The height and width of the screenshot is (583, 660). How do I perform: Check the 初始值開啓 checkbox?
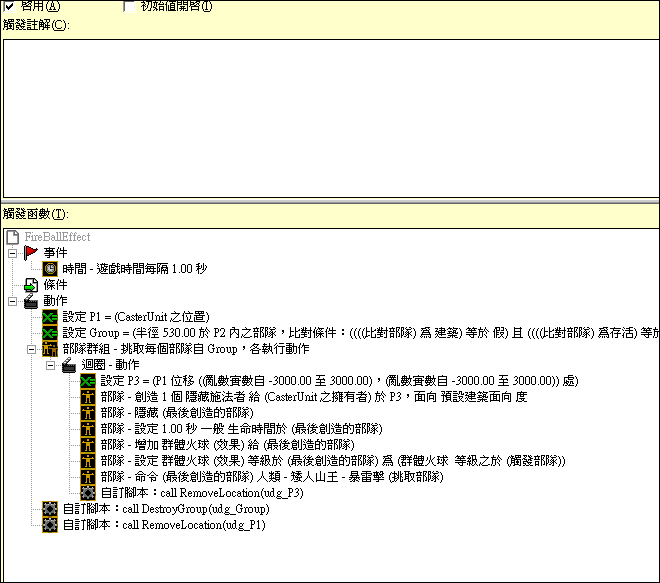coord(128,6)
